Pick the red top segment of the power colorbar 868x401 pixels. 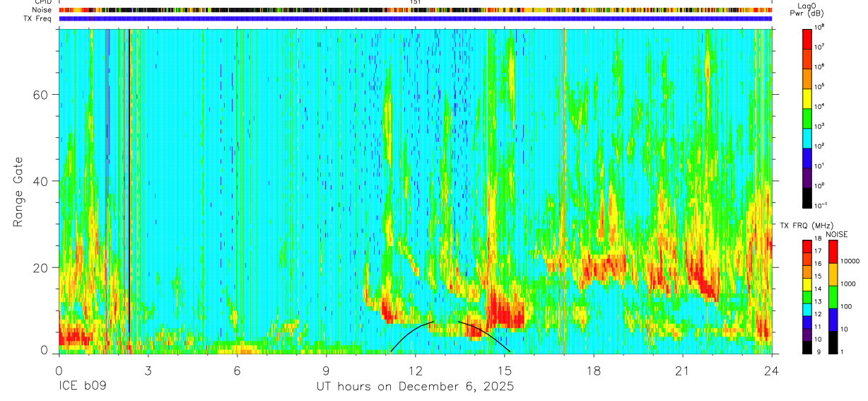coord(807,37)
